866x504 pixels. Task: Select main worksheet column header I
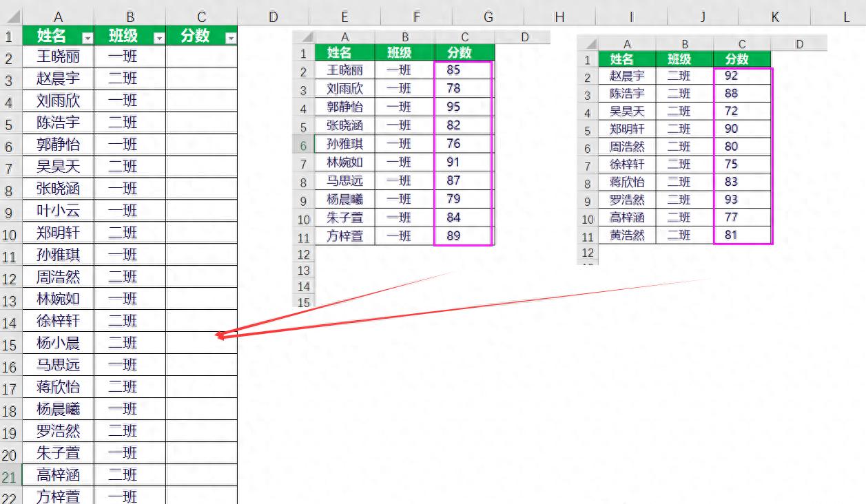click(x=631, y=17)
